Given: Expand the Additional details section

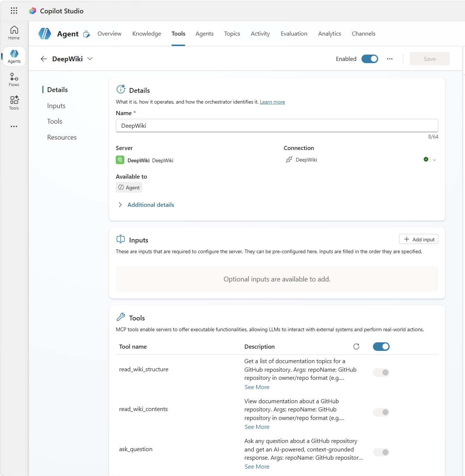Looking at the screenshot, I should tap(150, 205).
